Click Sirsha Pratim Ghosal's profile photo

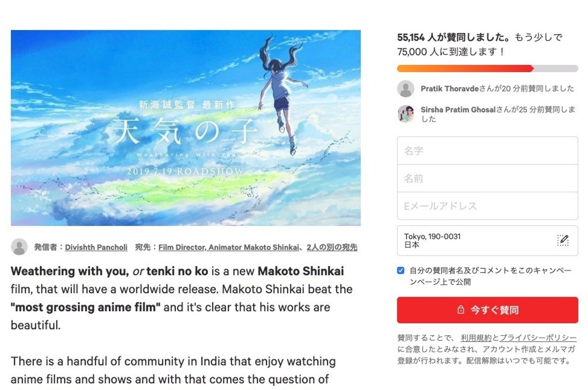click(x=405, y=114)
